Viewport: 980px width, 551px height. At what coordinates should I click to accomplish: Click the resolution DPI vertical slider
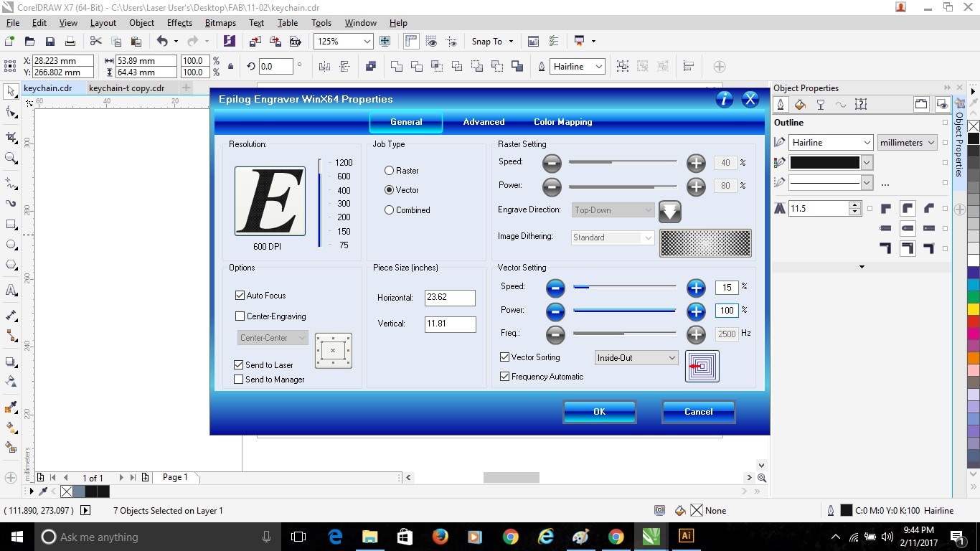[x=320, y=203]
